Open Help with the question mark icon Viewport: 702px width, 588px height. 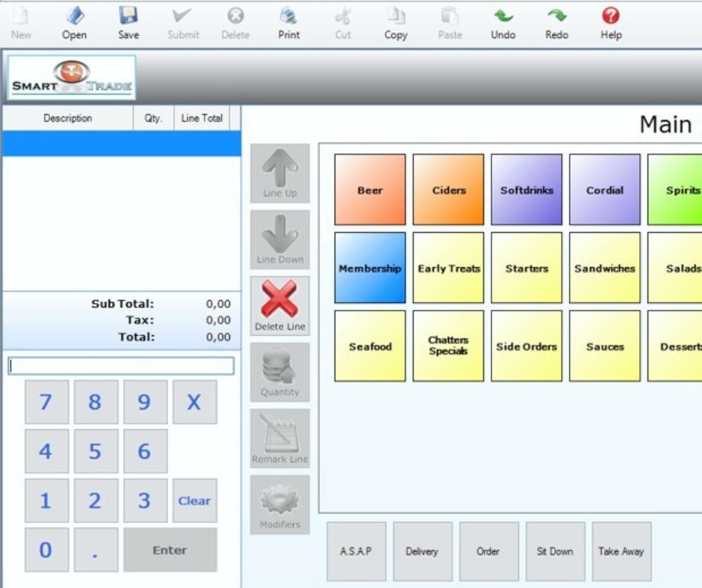[610, 22]
